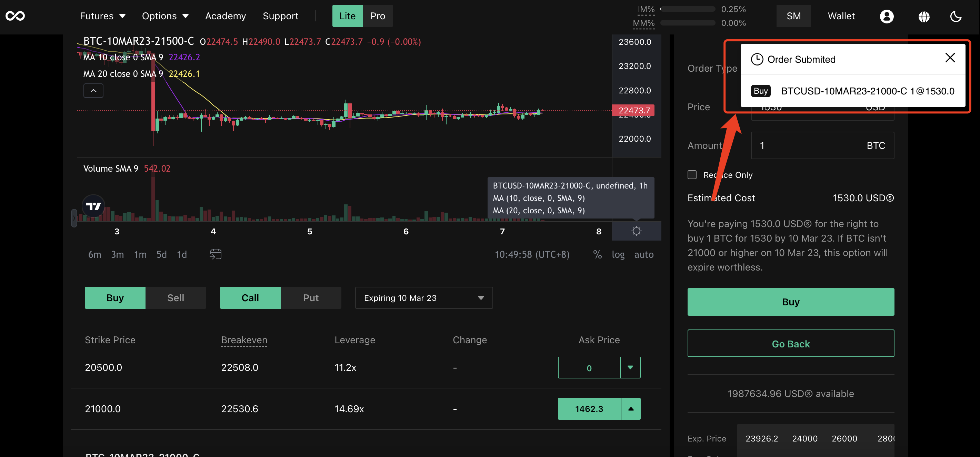Switch to Lite mode
Screen dimensions: 980x457
click(347, 16)
